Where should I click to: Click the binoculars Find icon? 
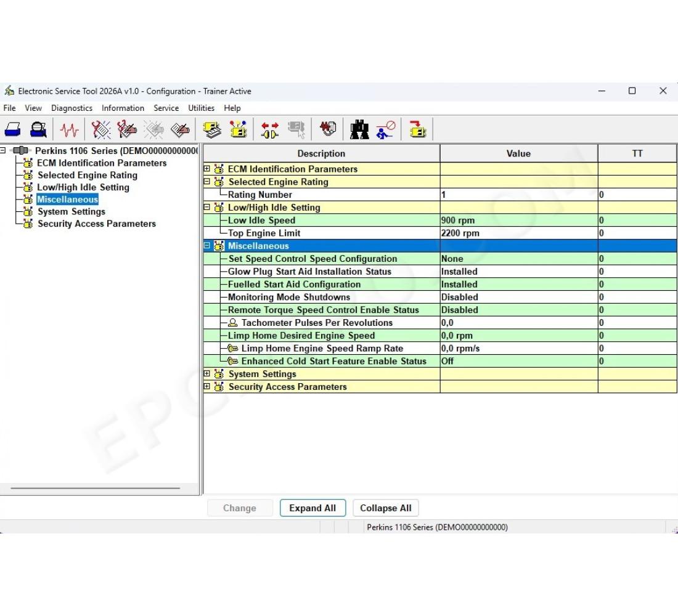pyautogui.click(x=359, y=129)
